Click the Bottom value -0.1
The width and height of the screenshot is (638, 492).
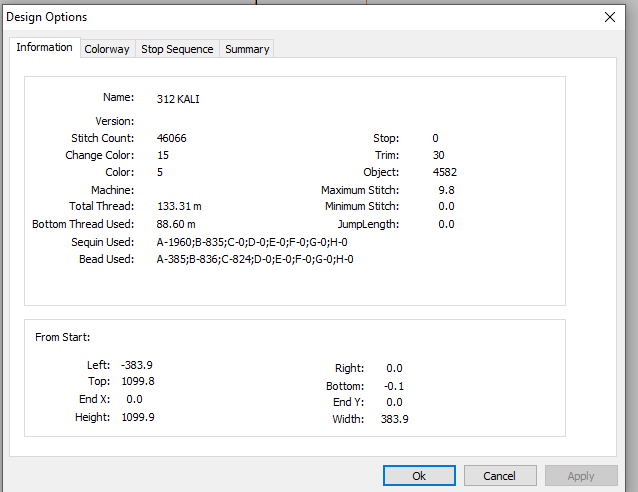(394, 386)
